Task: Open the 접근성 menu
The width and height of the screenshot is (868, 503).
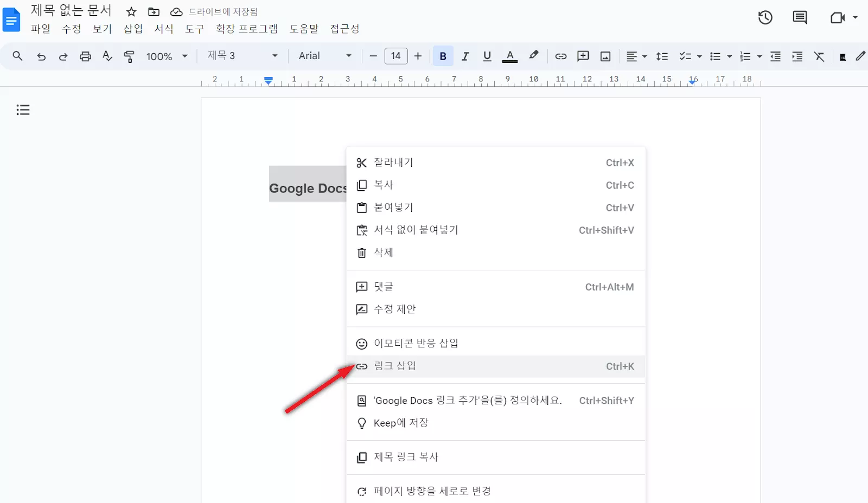Action: click(x=345, y=29)
